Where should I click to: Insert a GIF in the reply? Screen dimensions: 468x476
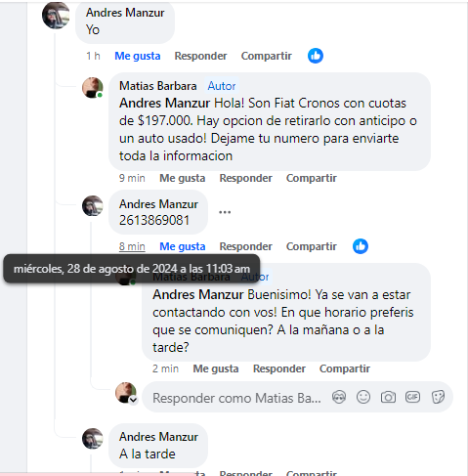(412, 397)
